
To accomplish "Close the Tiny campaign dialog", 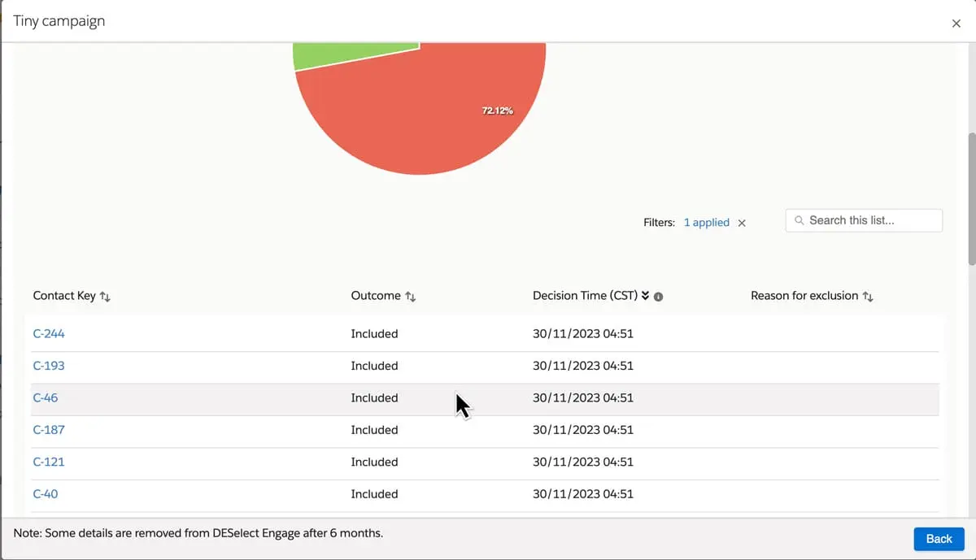I will tap(956, 24).
